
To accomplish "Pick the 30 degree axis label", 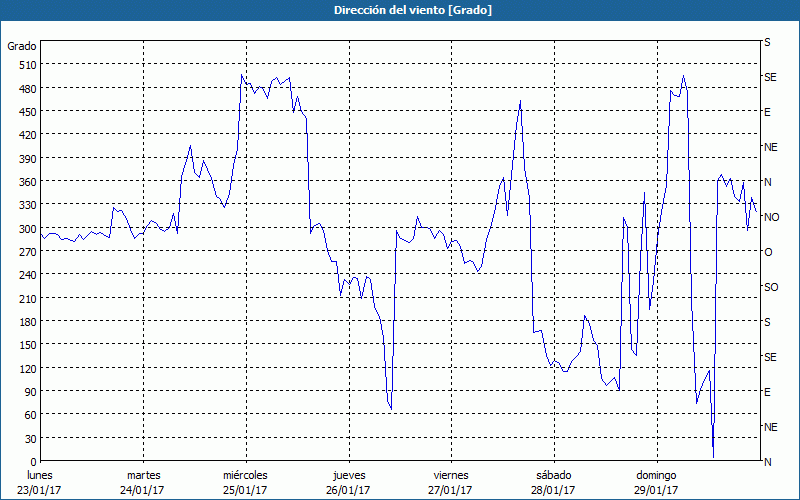I will coord(29,438).
